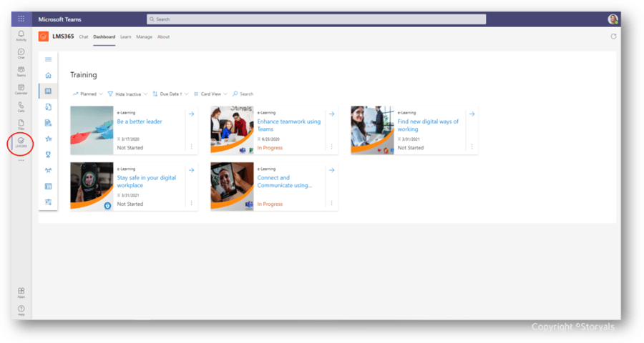Viewport: 644px width, 343px height.
Task: Open arrow on Be a better leader card
Action: (191, 114)
